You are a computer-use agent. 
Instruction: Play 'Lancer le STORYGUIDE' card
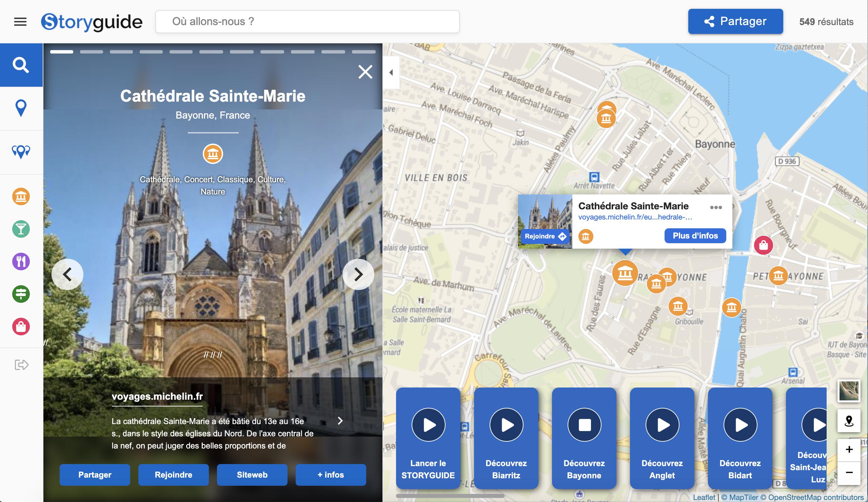pos(428,425)
